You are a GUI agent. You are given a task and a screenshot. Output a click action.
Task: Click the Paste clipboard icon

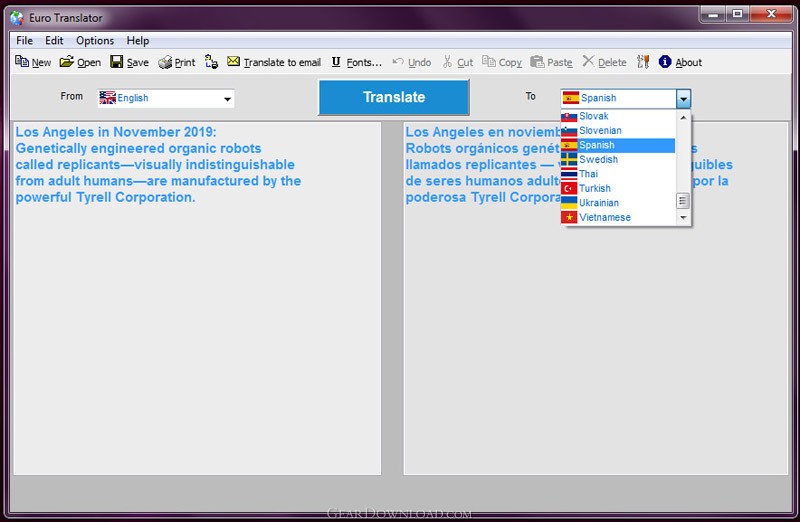pos(537,62)
